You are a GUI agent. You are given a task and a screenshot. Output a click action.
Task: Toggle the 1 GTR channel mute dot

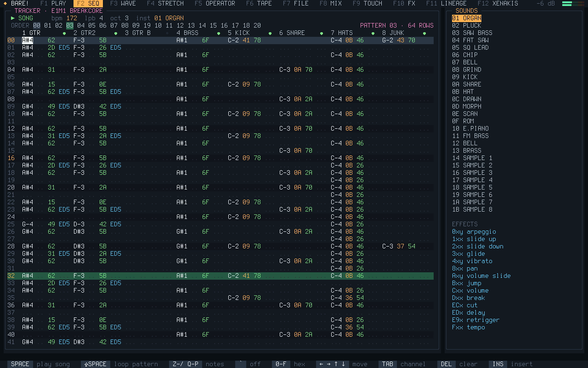[x=64, y=33]
